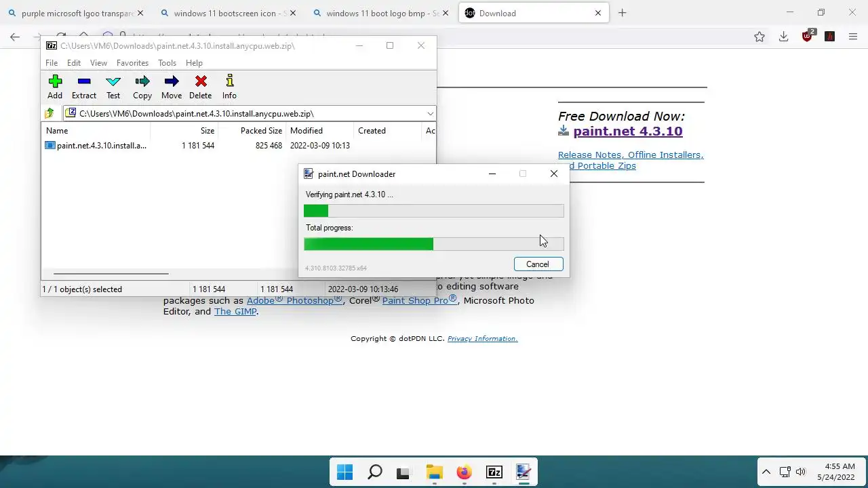
Task: Click the Total progress bar
Action: [x=434, y=244]
